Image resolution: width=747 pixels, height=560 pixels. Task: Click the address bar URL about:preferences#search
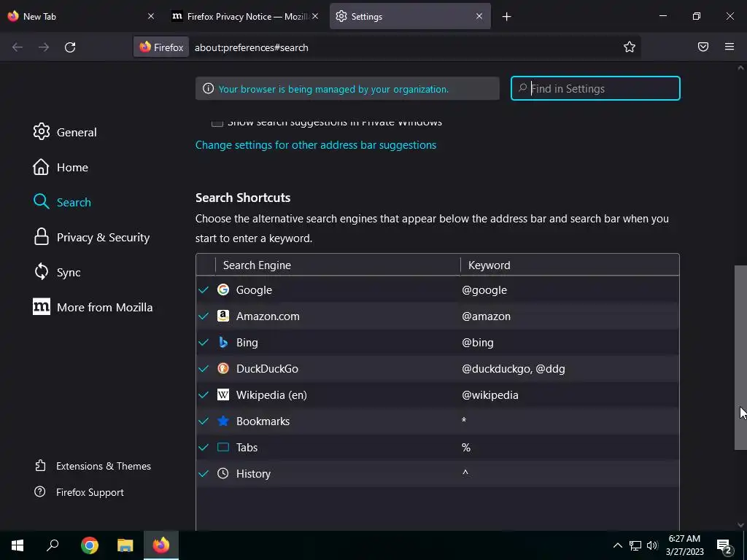(x=252, y=47)
